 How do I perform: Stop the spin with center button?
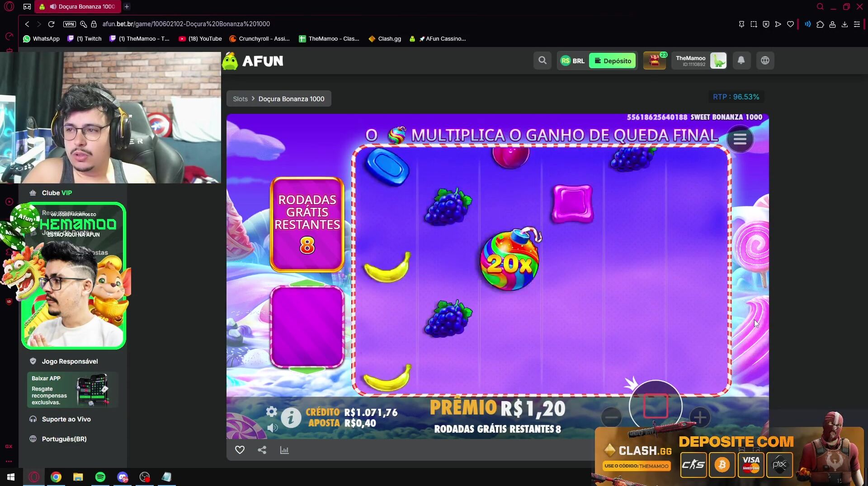[656, 406]
